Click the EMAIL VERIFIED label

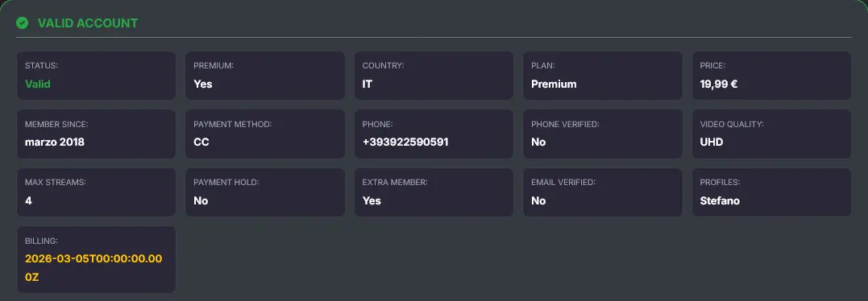point(563,182)
